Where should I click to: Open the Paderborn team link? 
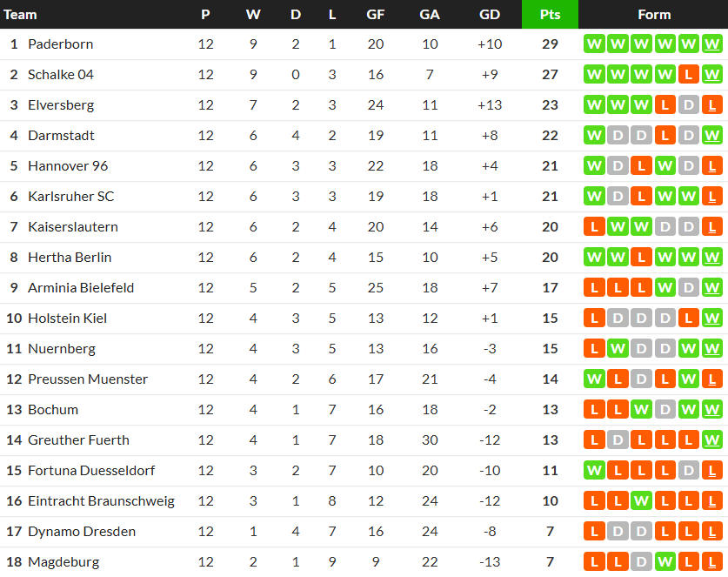click(60, 44)
